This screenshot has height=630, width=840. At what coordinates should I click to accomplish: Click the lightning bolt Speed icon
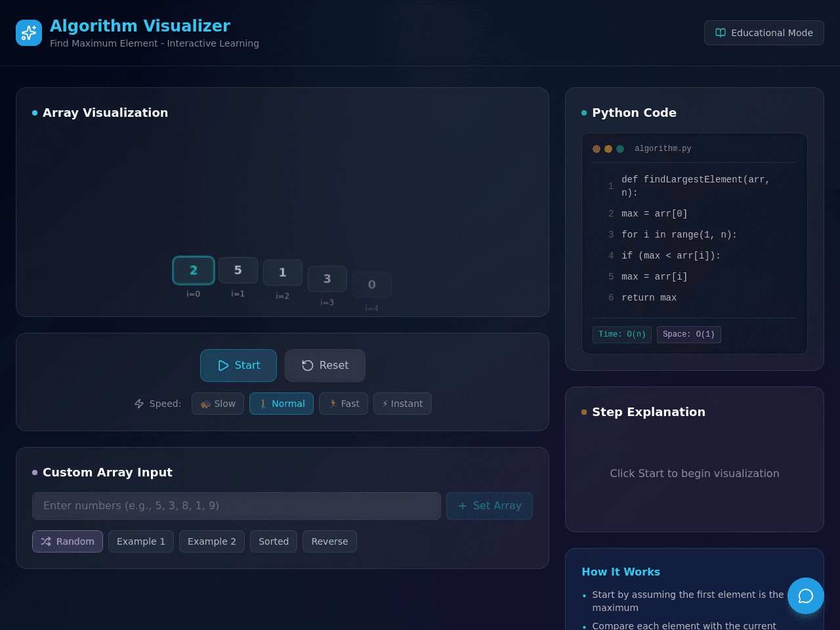click(139, 404)
